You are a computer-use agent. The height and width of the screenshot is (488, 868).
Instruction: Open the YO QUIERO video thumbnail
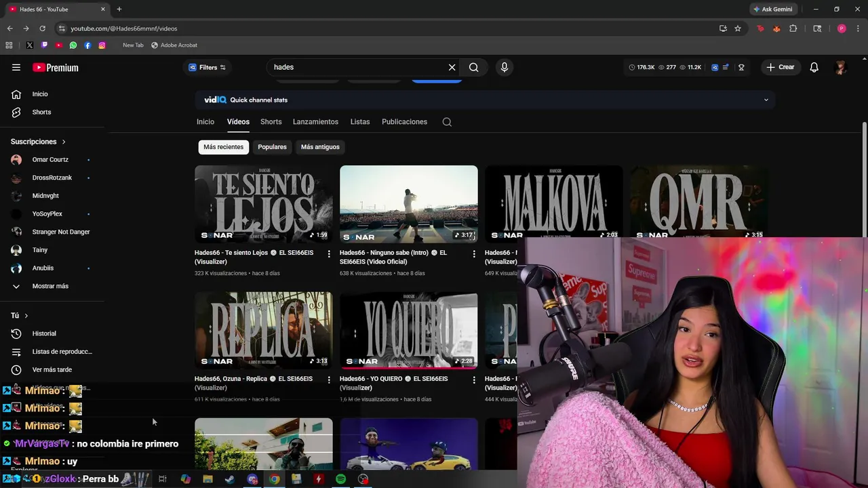[409, 330]
